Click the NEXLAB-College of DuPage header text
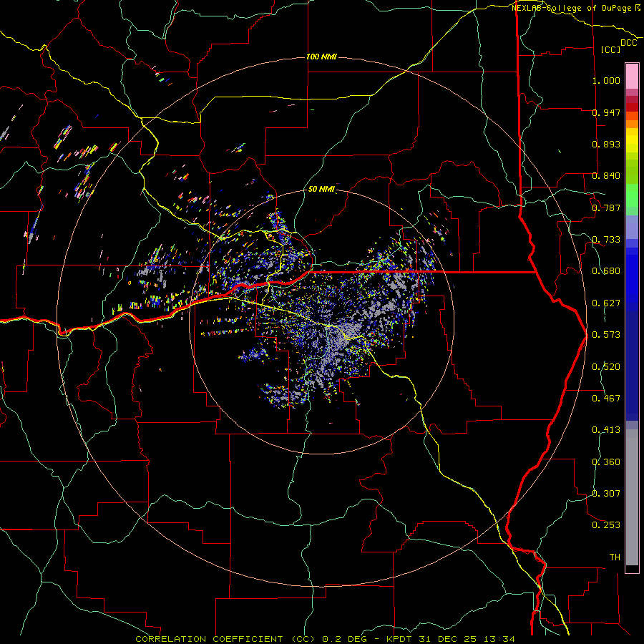The width and height of the screenshot is (644, 644). (x=576, y=8)
